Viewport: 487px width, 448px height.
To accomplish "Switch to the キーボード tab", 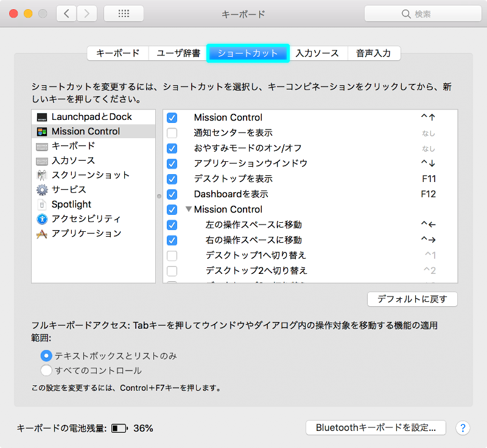I will pyautogui.click(x=118, y=54).
